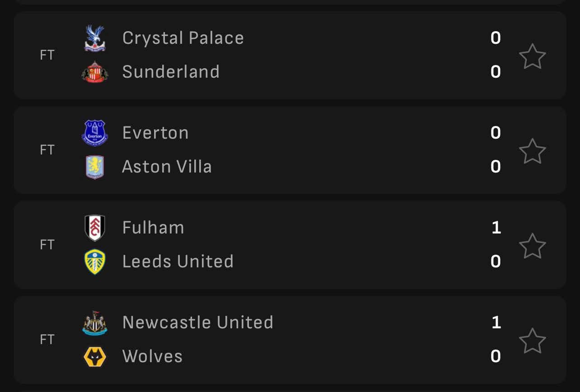Select the Wolves team name
Screen dimensions: 580x392
click(153, 356)
